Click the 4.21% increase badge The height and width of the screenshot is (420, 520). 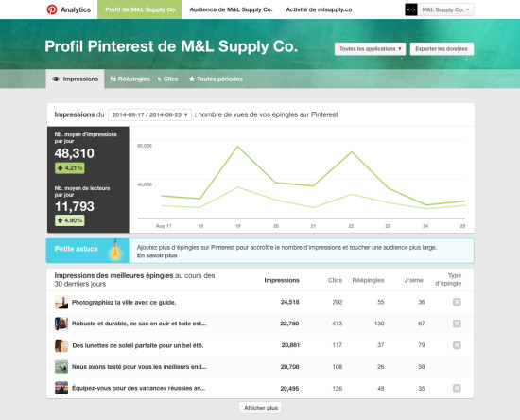[70, 167]
